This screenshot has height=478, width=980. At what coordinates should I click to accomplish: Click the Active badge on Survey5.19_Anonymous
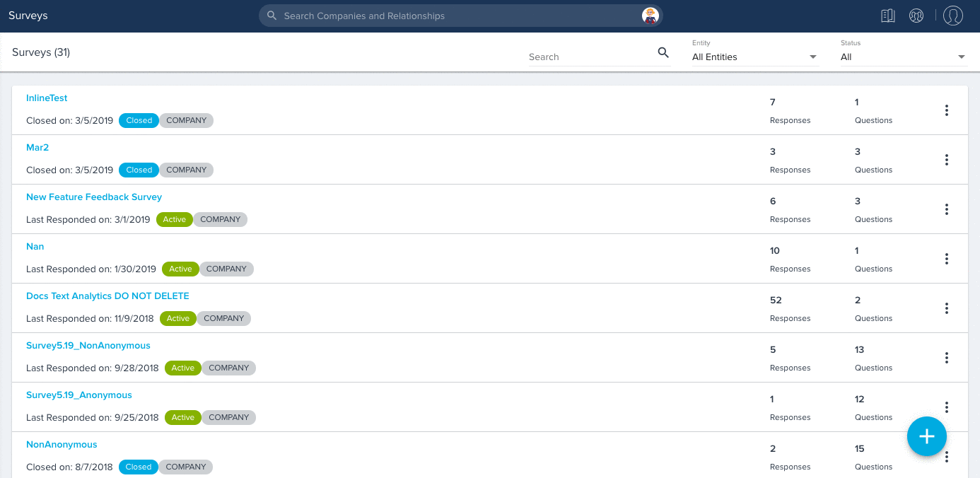[x=183, y=417]
